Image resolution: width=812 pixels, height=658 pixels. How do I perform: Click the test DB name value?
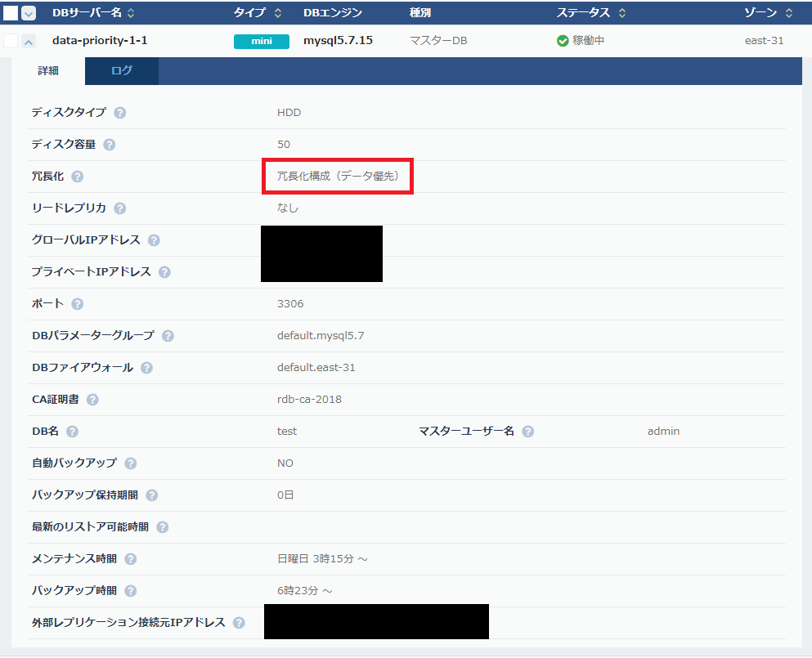(287, 432)
